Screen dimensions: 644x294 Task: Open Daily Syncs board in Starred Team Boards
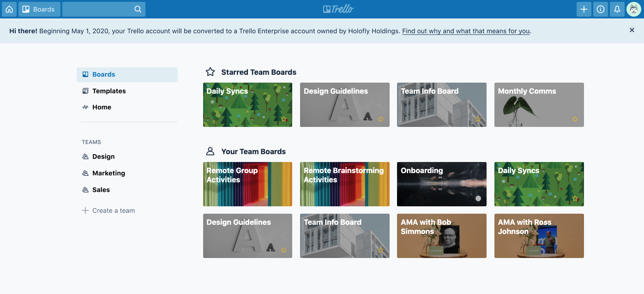tap(247, 105)
